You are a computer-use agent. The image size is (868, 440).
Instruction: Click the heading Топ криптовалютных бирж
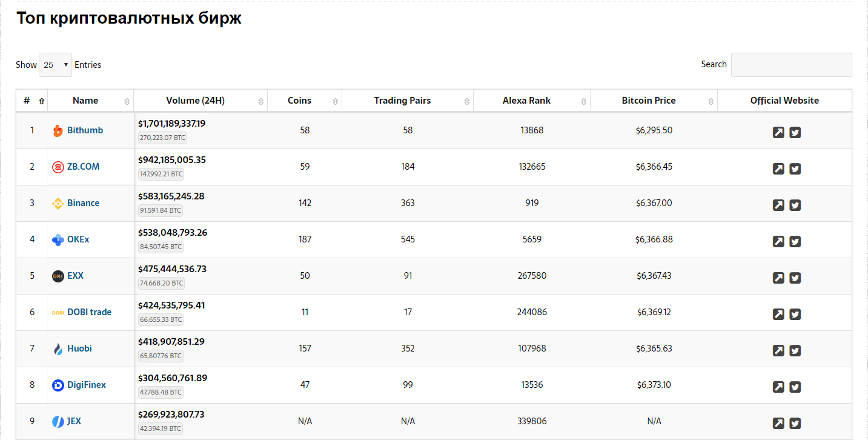tap(129, 18)
